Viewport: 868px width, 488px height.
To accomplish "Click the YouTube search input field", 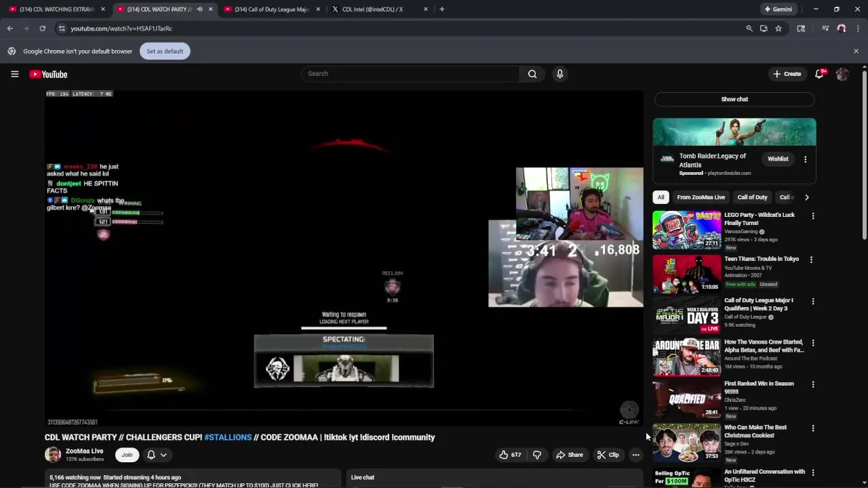I will (410, 74).
